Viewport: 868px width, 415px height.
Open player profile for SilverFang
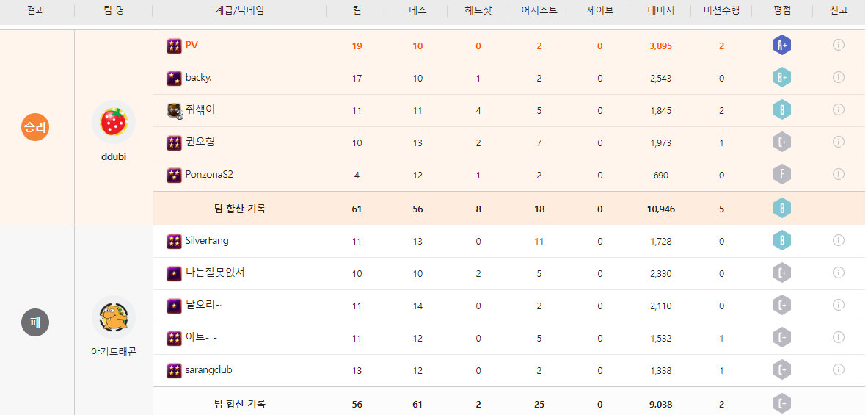point(207,240)
